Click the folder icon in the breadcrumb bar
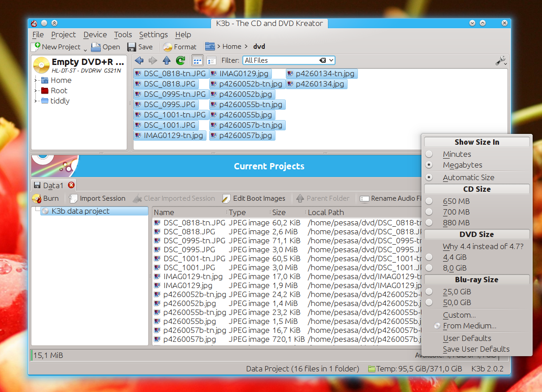The height and width of the screenshot is (392, 542). 210,46
